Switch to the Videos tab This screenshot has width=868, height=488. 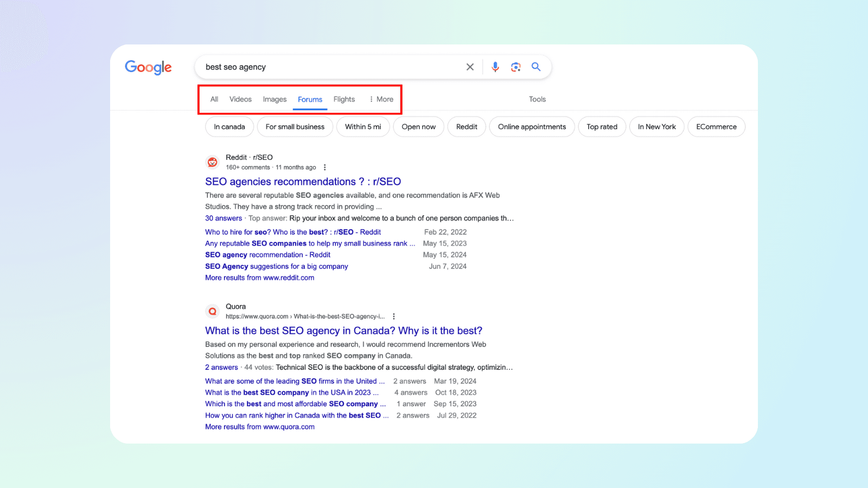point(240,99)
